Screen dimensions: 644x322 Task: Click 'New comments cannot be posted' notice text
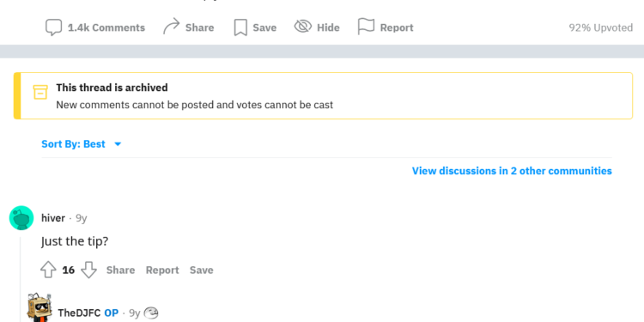tap(195, 105)
